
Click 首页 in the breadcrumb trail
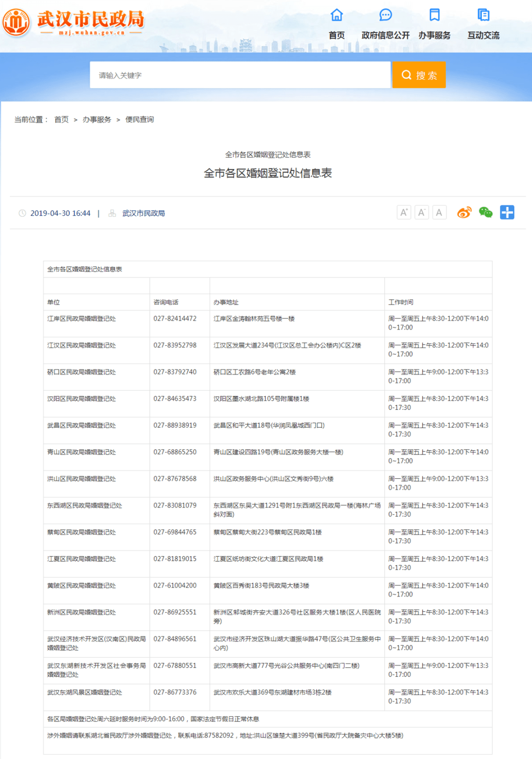click(x=61, y=119)
